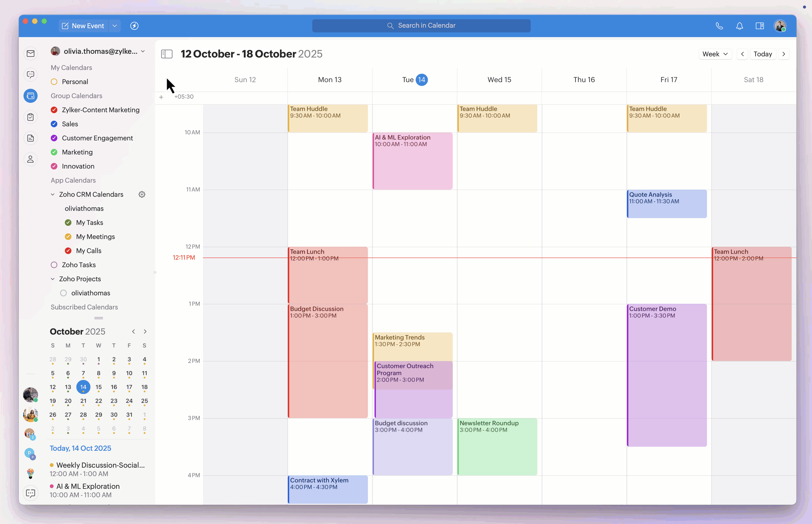Image resolution: width=812 pixels, height=524 pixels.
Task: Click the lightning quick-action icon
Action: point(134,26)
